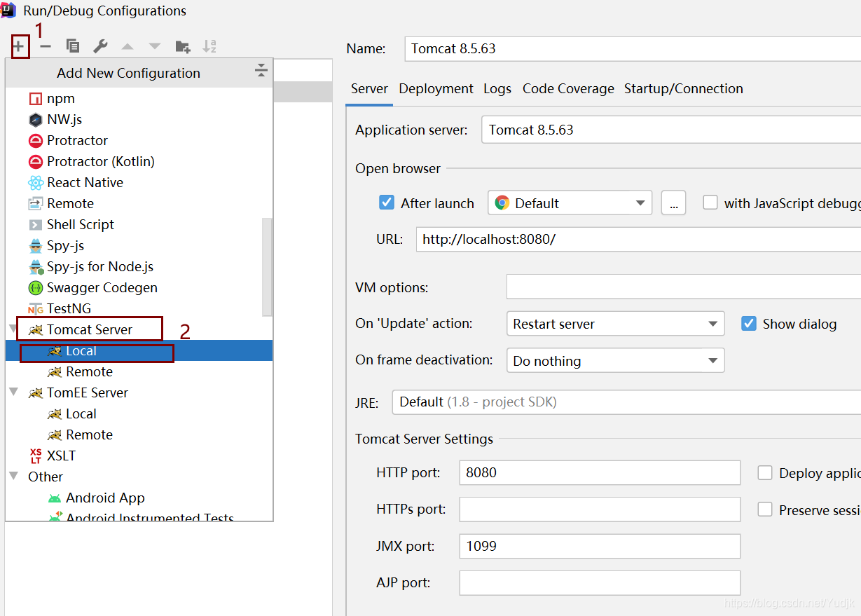Image resolution: width=861 pixels, height=616 pixels.
Task: Open the Logs tab
Action: (497, 89)
